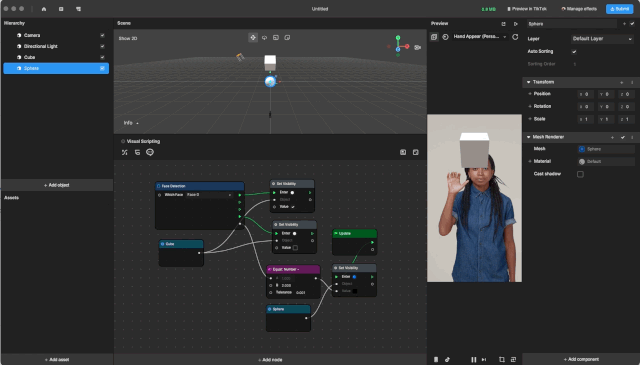Click the plus icon in Transform header

[622, 82]
